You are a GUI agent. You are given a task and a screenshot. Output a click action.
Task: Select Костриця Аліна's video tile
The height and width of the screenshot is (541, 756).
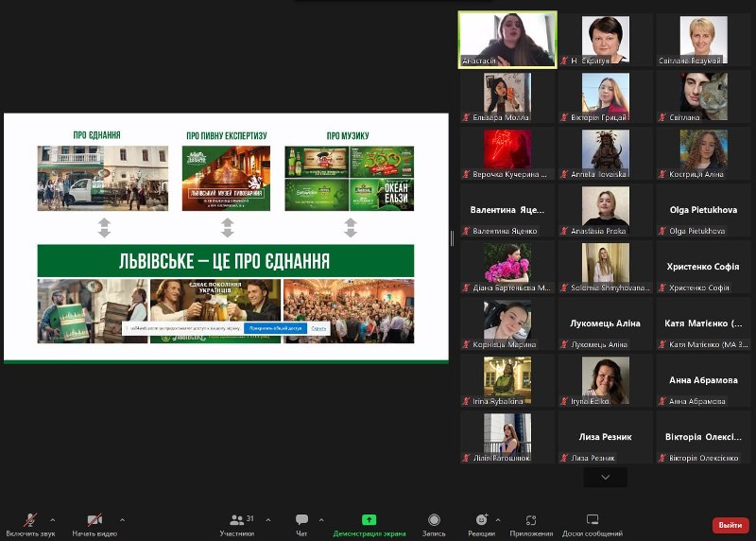pyautogui.click(x=703, y=153)
